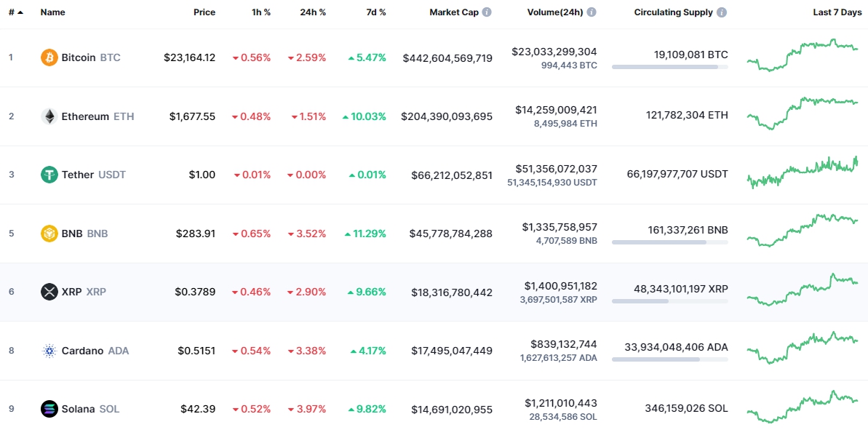This screenshot has width=868, height=438.
Task: Click the Market Cap info icon
Action: coord(487,12)
